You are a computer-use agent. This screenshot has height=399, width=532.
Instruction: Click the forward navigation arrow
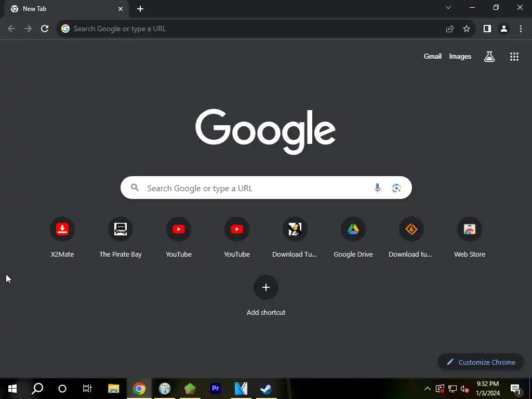coord(28,29)
